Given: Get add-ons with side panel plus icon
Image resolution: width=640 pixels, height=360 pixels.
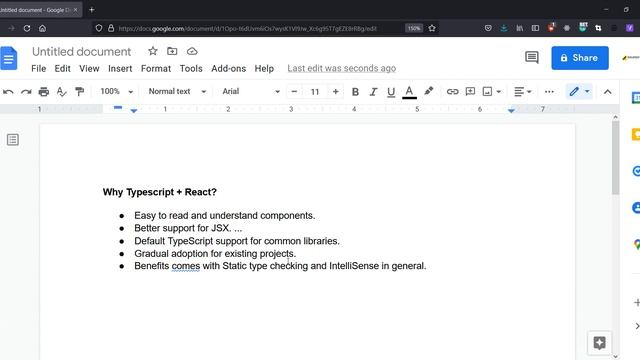Looking at the screenshot, I should (636, 303).
